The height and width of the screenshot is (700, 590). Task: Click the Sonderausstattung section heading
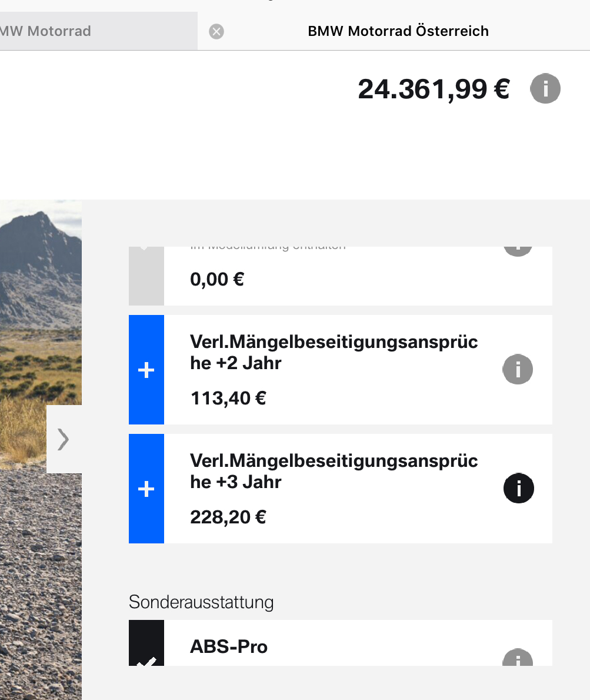click(201, 602)
